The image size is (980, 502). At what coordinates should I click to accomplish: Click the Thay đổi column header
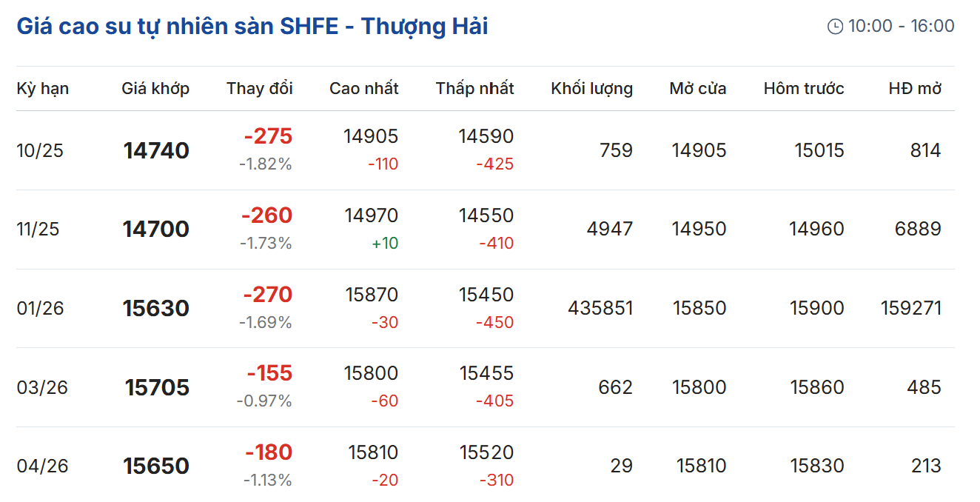point(260,89)
